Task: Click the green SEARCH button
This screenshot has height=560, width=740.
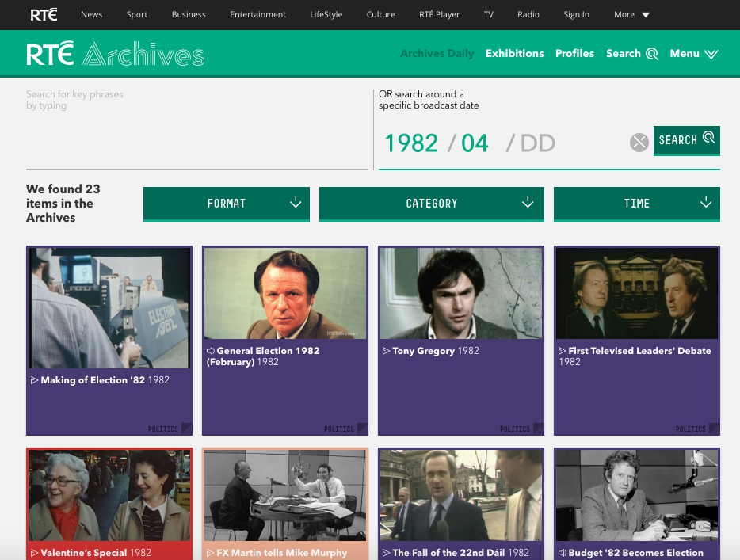Action: [x=687, y=140]
